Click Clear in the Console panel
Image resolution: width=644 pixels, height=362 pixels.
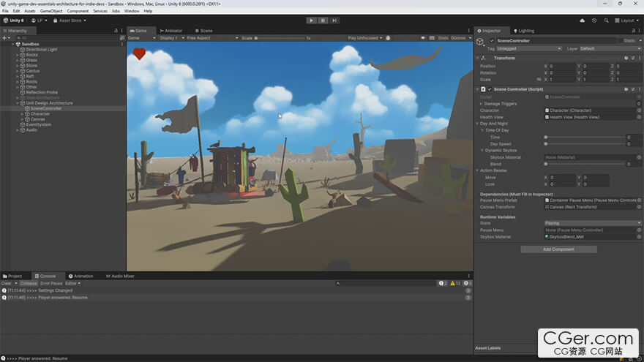tap(6, 283)
